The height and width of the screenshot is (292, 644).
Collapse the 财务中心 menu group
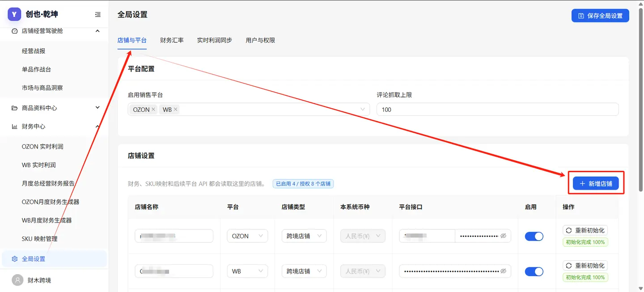97,127
